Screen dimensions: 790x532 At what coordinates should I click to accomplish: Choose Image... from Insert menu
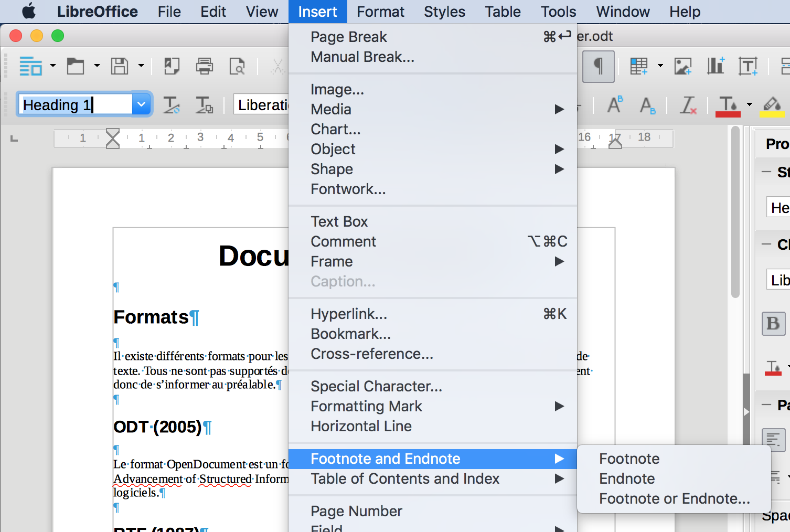pos(433,89)
